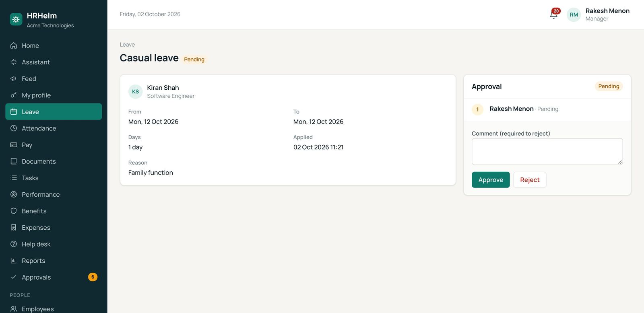Click Kiran Shah's KS avatar
644x313 pixels.
(136, 92)
